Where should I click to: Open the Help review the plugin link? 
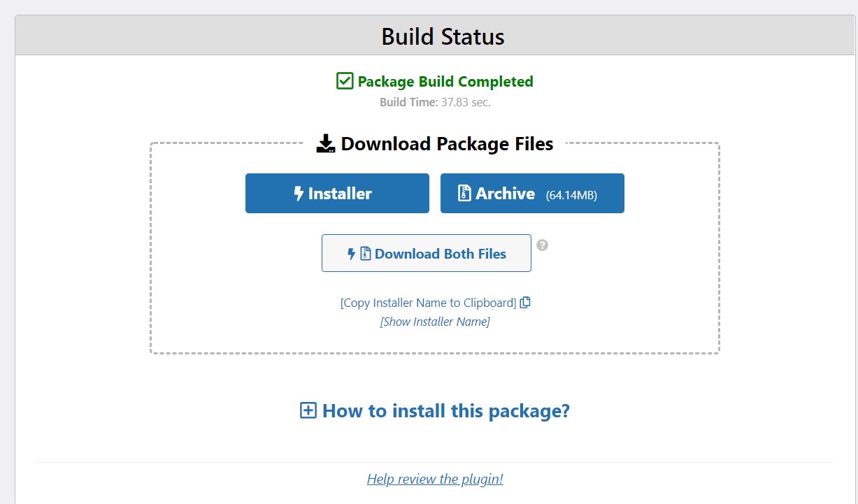coord(434,479)
